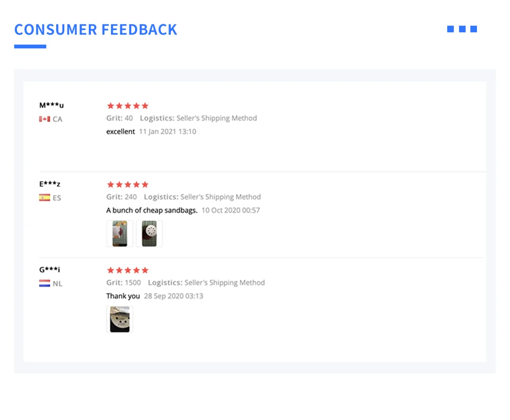The height and width of the screenshot is (420, 510).
Task: Click the five-star rating on G***i's review
Action: (127, 270)
